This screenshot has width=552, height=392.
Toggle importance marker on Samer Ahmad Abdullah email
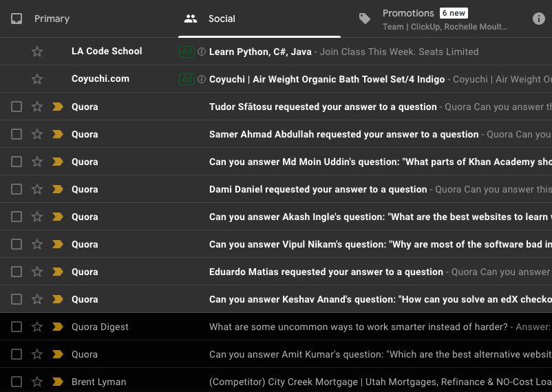pyautogui.click(x=57, y=134)
